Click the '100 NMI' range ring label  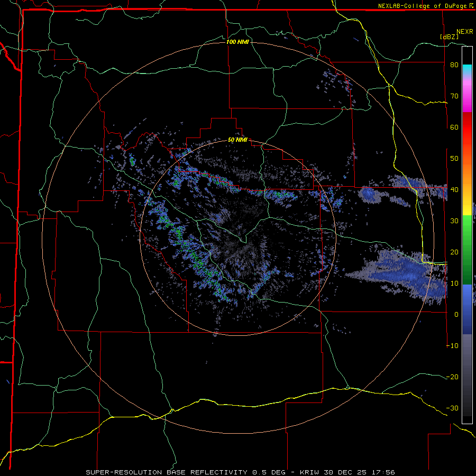(x=237, y=42)
